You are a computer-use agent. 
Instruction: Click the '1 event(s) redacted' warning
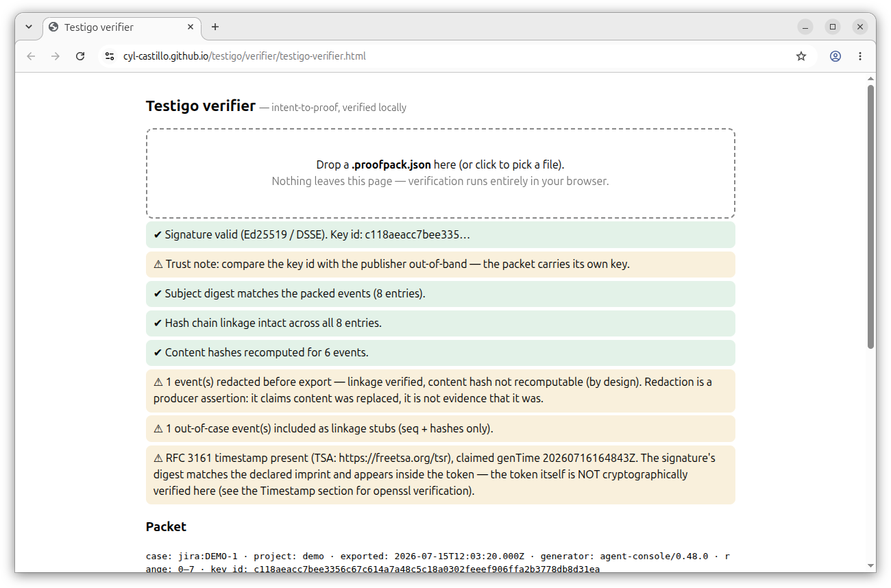440,391
